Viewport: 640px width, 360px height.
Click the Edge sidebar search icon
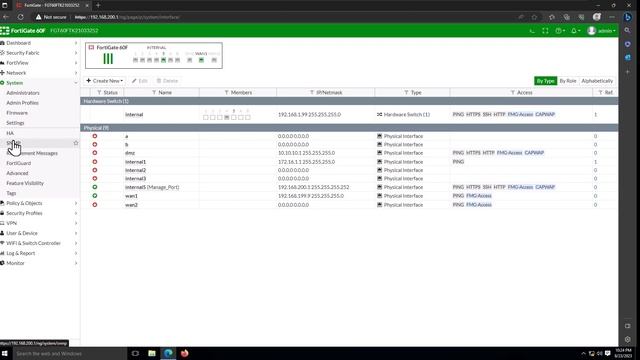[628, 30]
